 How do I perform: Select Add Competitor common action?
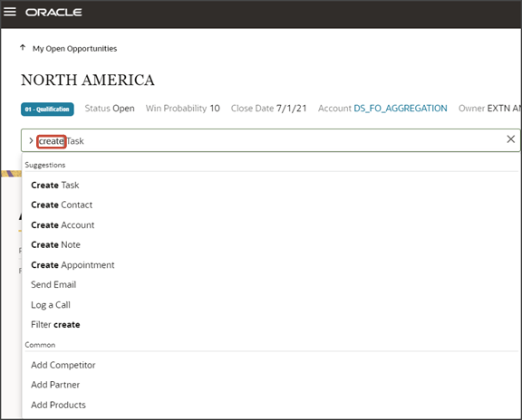(x=63, y=365)
